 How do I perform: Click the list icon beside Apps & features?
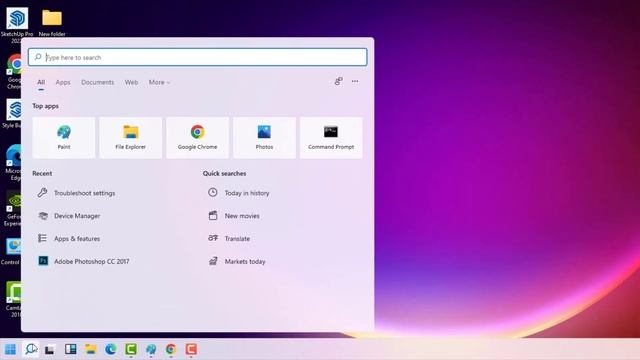point(42,238)
